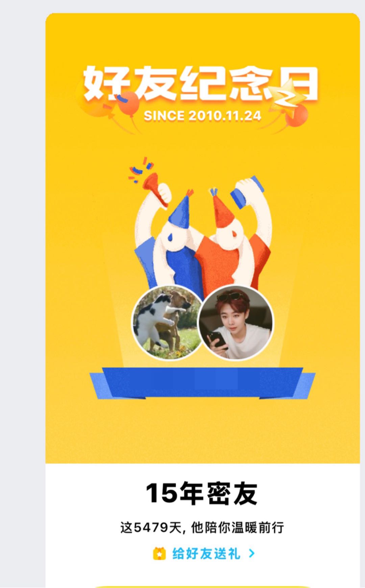Open the avatar of person holding phone

coord(236,322)
